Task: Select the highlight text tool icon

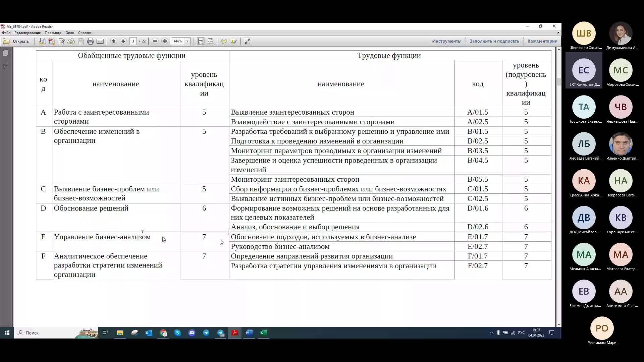Action: (233, 41)
